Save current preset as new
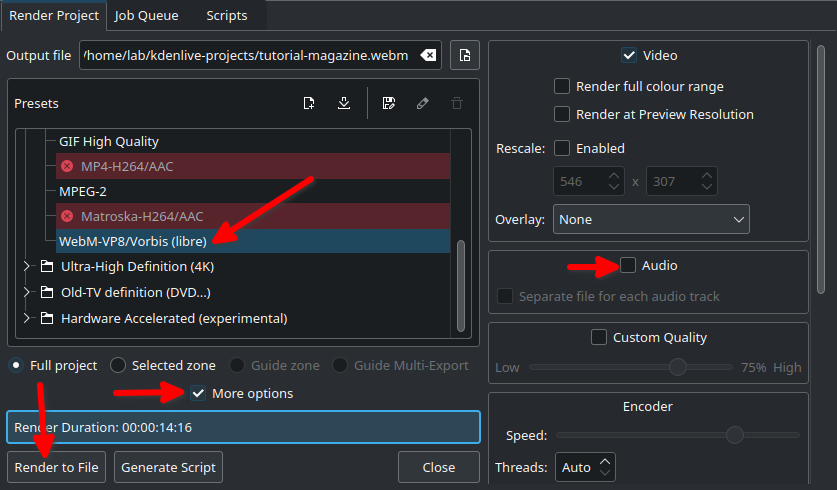837x490 pixels. pos(389,103)
